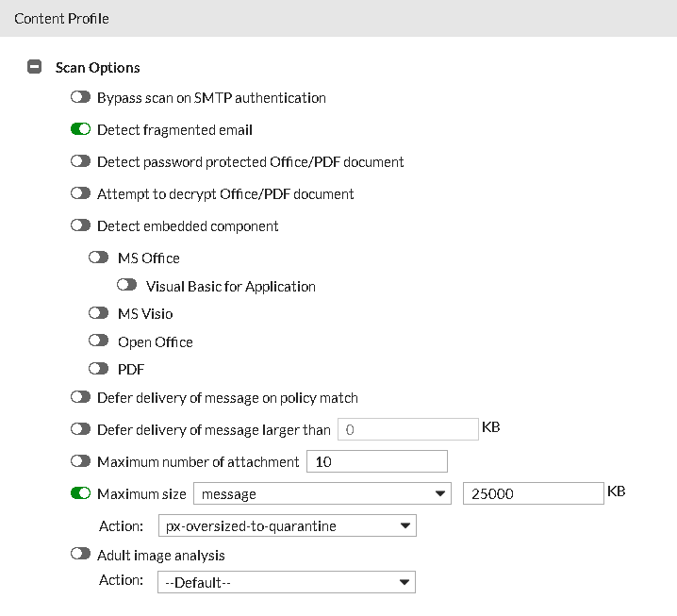Screen dimensions: 677x616
Task: Toggle Detect embedded component on
Action: coord(80,226)
